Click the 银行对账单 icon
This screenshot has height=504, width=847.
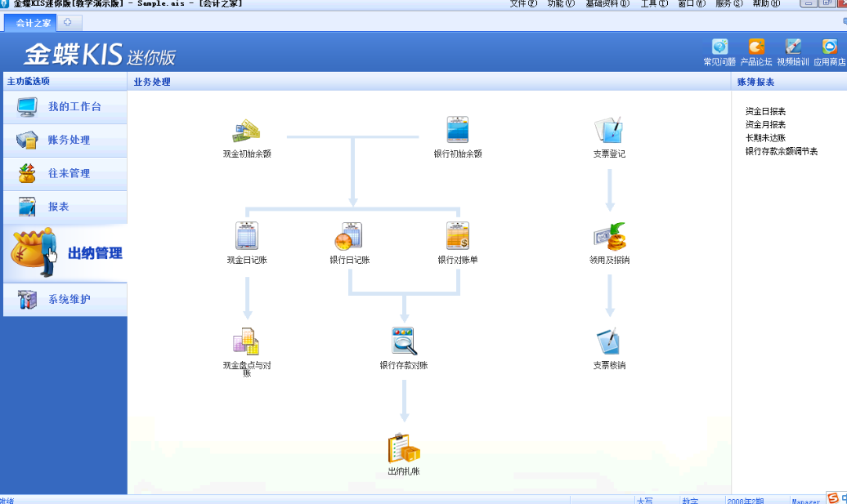coord(458,236)
